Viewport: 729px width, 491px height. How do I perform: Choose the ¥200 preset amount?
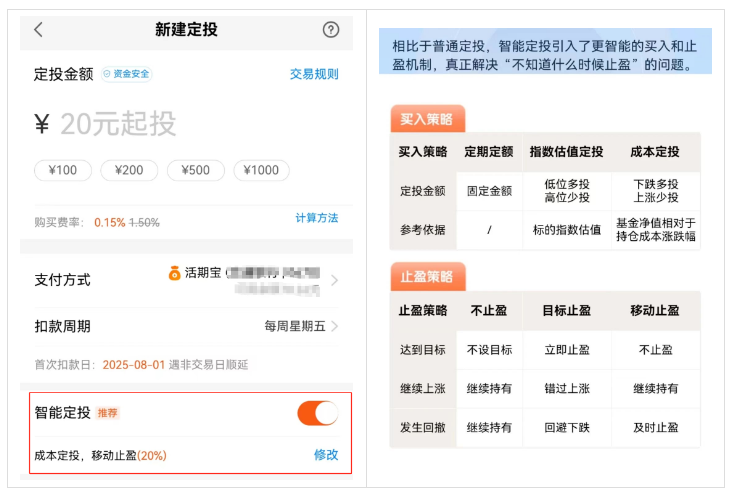[129, 170]
